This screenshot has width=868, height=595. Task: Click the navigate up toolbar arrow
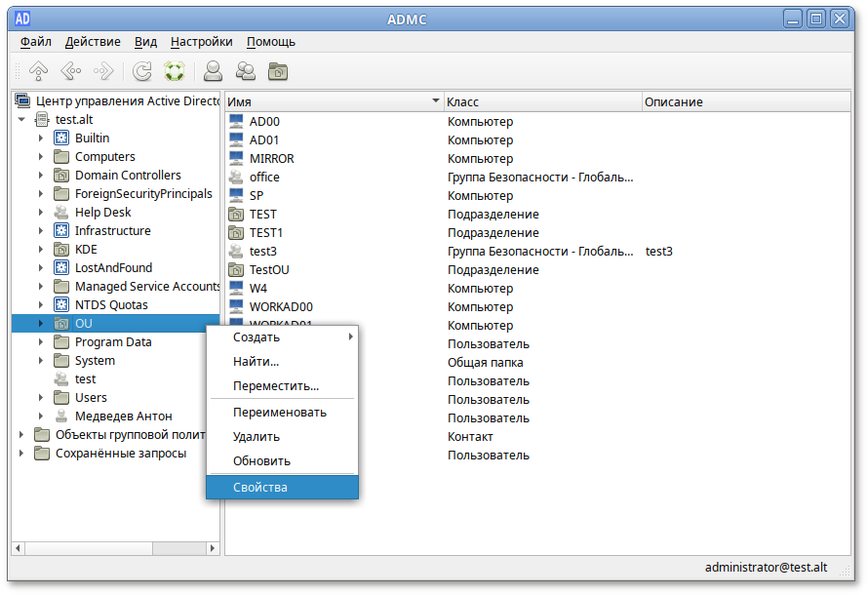tap(38, 71)
